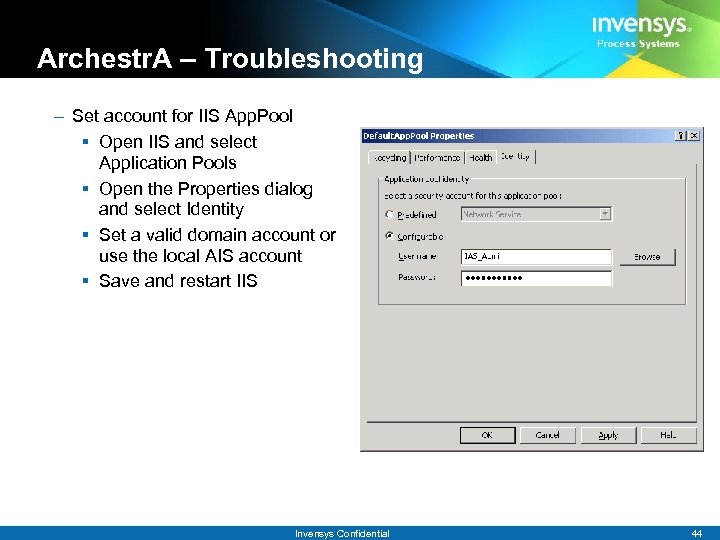This screenshot has width=720, height=540.
Task: Open the Network Service dropdown
Action: [605, 214]
